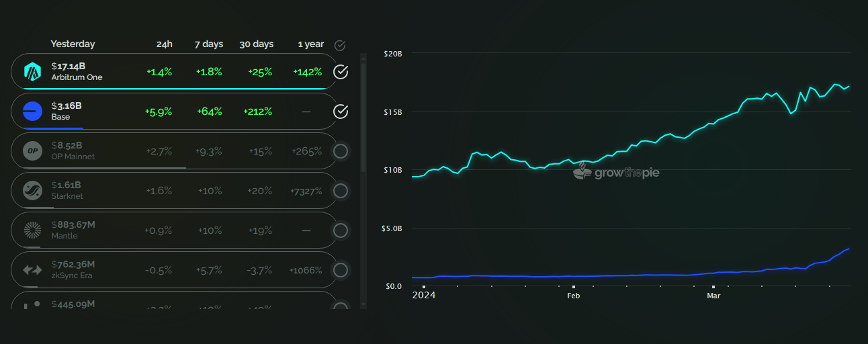
Task: Click the 1 year column header
Action: [311, 44]
